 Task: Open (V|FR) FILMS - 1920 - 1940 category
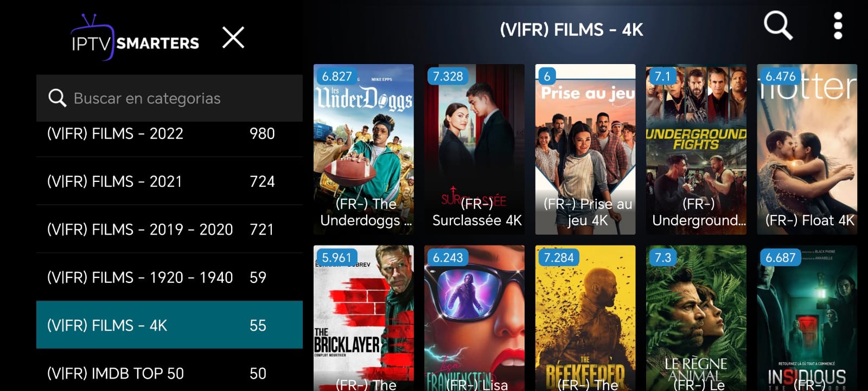[169, 277]
